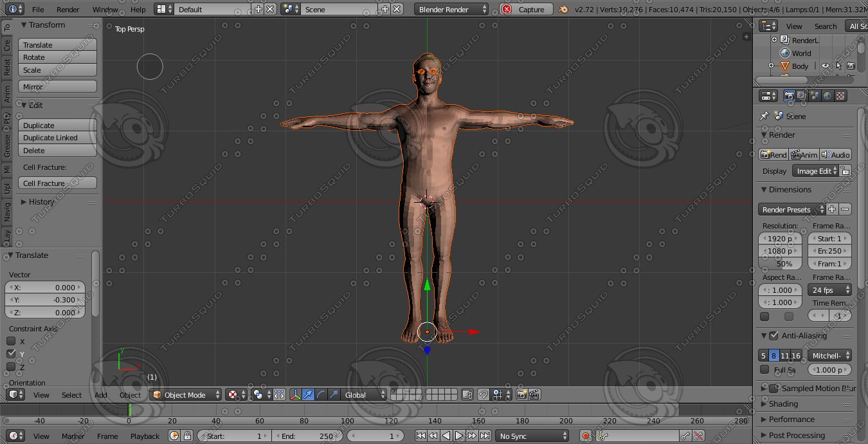Open the Mitchell-Netravali filter dropdown
The height and width of the screenshot is (444, 868).
tap(829, 355)
